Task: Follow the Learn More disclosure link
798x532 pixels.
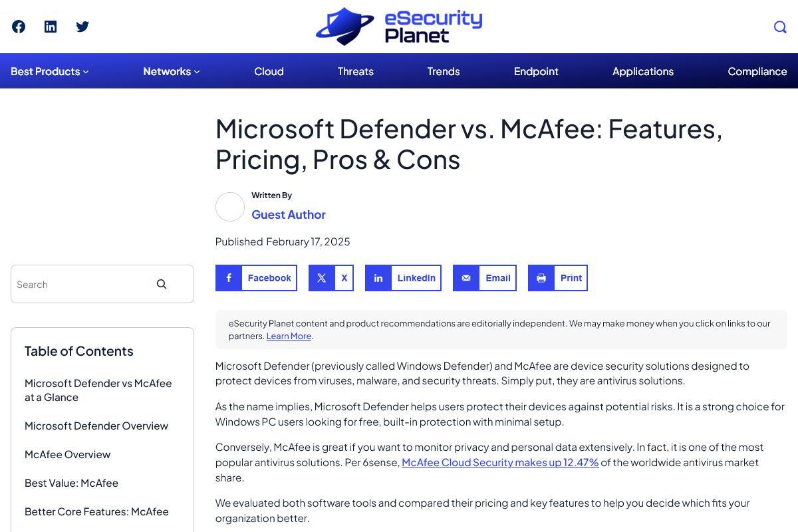Action: [x=289, y=336]
